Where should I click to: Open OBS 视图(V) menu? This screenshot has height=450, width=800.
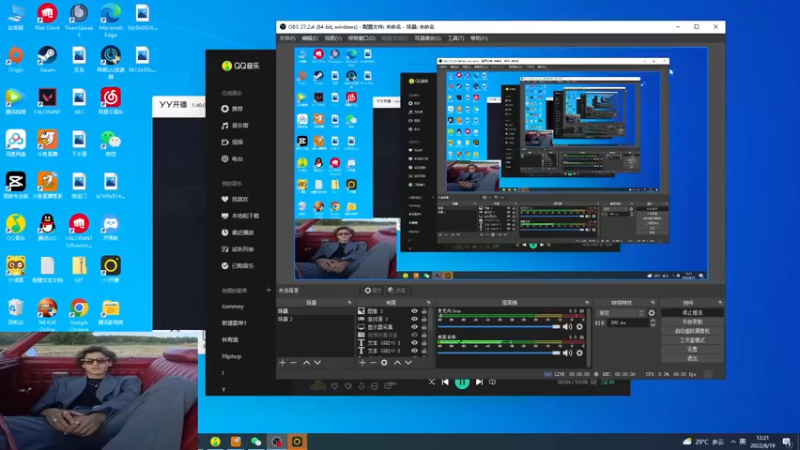[333, 38]
